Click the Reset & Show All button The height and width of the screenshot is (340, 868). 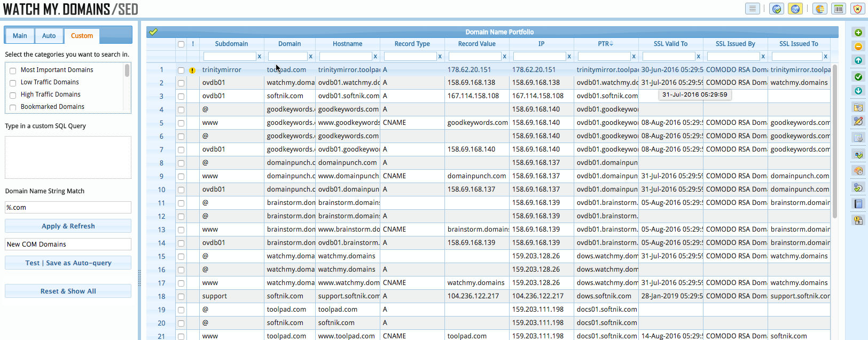click(x=68, y=291)
